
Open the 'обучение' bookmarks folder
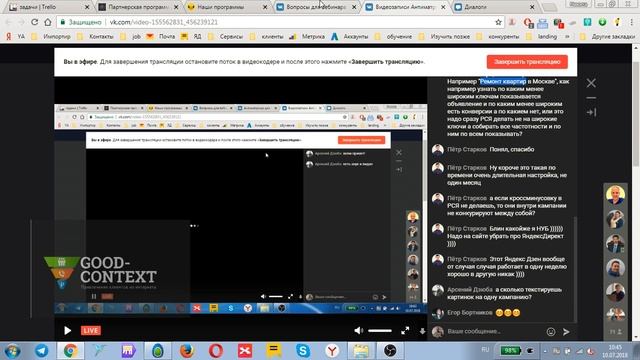pos(394,36)
